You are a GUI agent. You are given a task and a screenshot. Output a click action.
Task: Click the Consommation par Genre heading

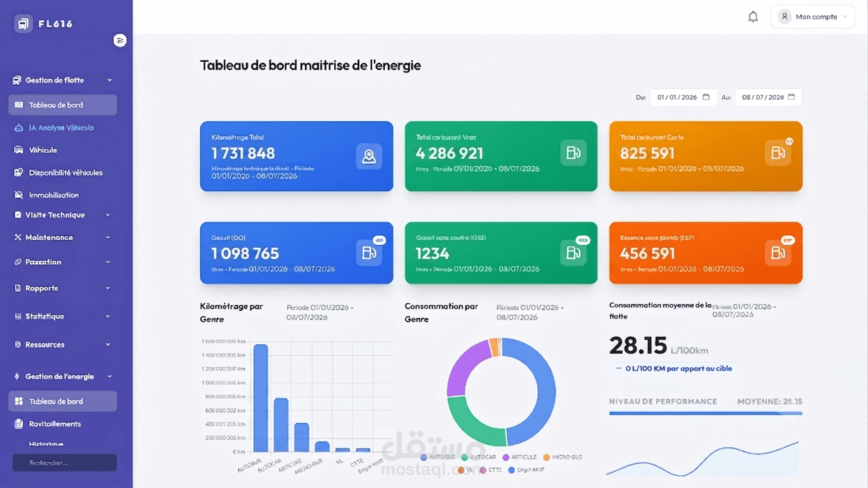click(441, 313)
